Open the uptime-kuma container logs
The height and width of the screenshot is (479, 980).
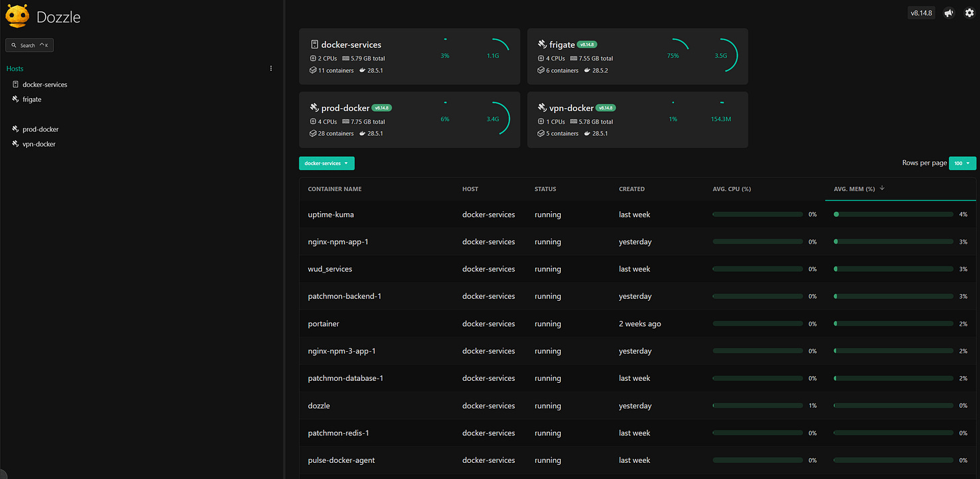330,215
